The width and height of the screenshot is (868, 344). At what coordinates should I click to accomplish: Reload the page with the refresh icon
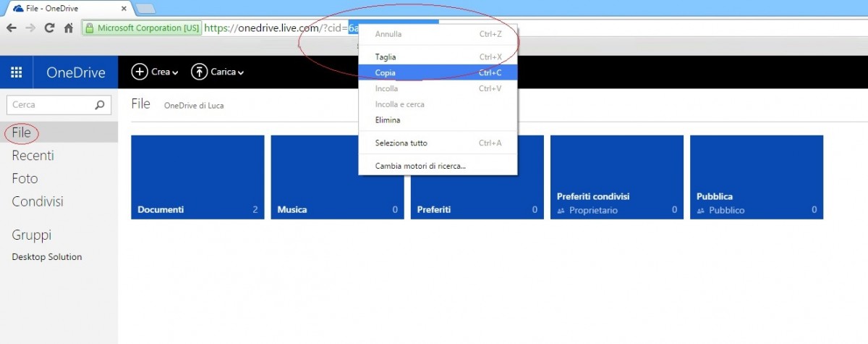(49, 28)
